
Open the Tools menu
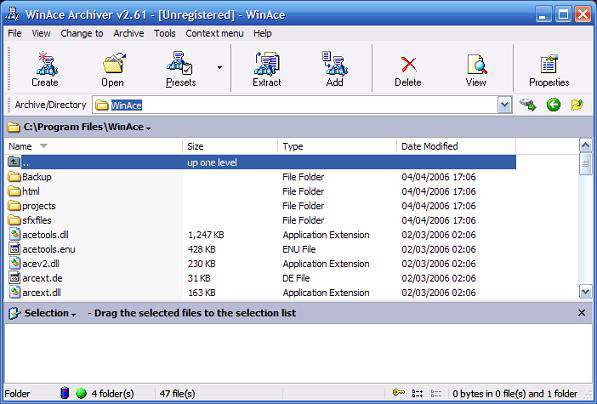(x=164, y=34)
